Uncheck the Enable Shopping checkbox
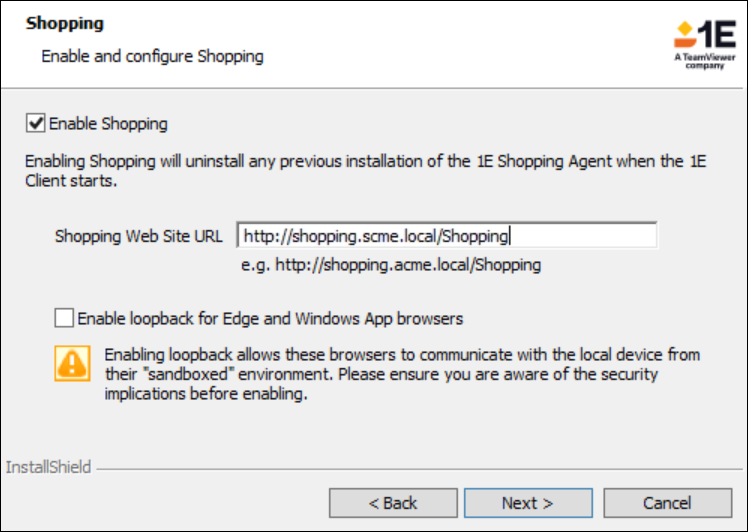Viewport: 748px width, 532px height. tap(36, 124)
